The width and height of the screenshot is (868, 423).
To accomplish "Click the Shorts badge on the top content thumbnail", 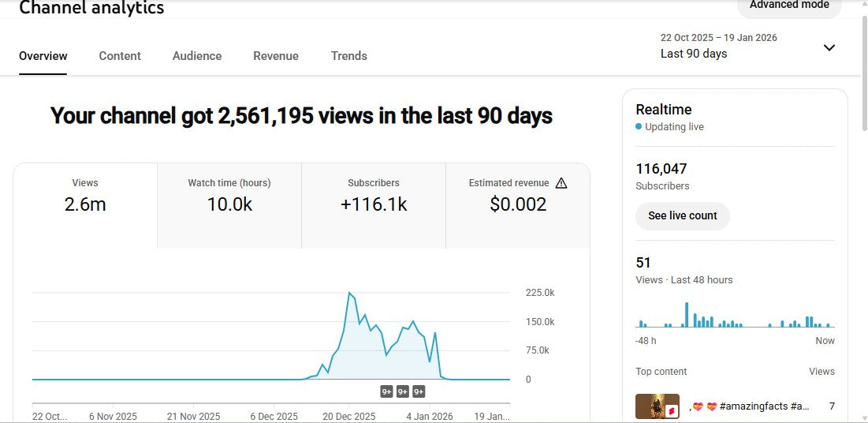I will click(672, 411).
